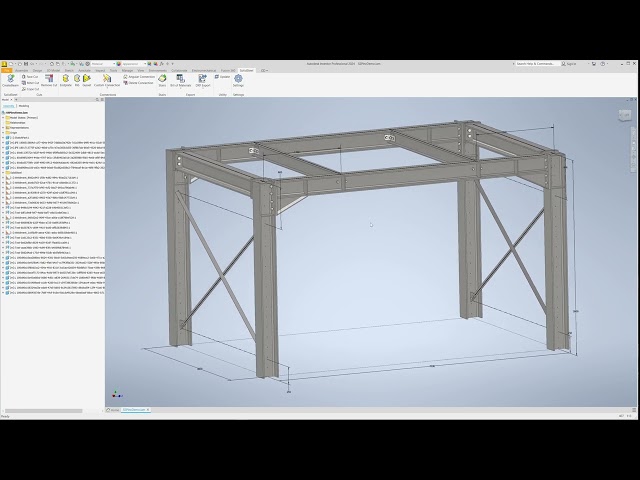The width and height of the screenshot is (640, 480).
Task: Switch to the Annotate ribbon tab
Action: coord(84,71)
